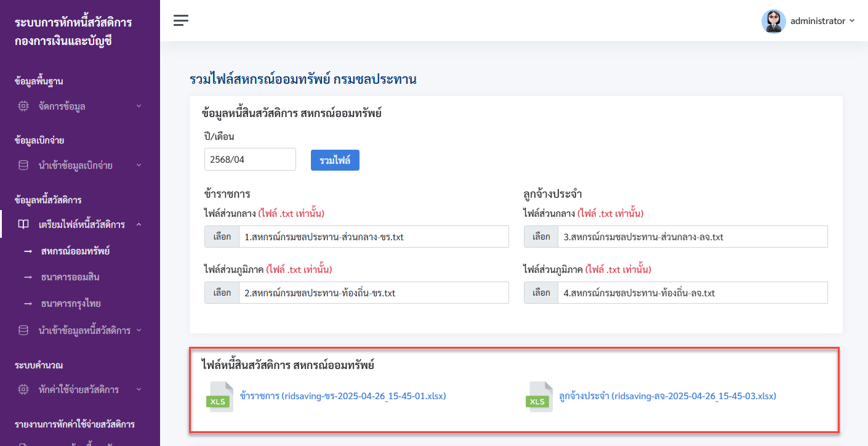The height and width of the screenshot is (446, 868).
Task: Click เลือก for ข้าราชการ ส่วนกลาง file
Action: (222, 237)
